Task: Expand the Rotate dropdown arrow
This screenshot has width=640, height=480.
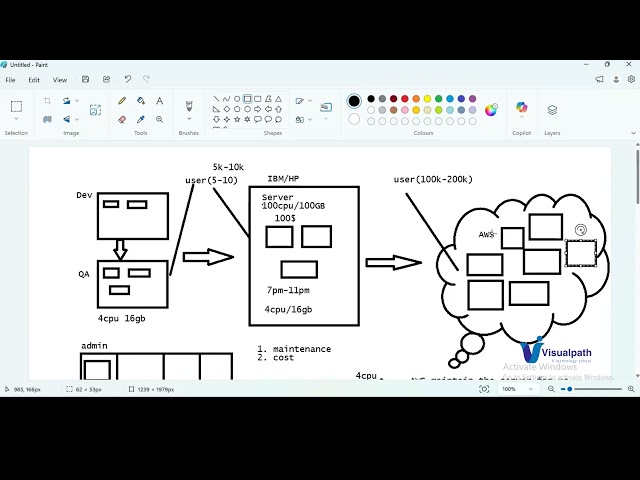Action: (x=77, y=101)
